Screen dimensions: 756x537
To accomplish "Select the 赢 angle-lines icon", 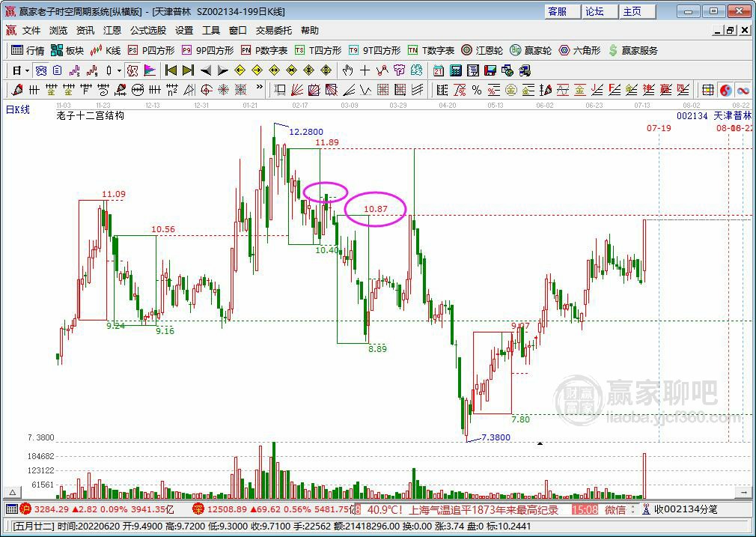I will pyautogui.click(x=666, y=90).
